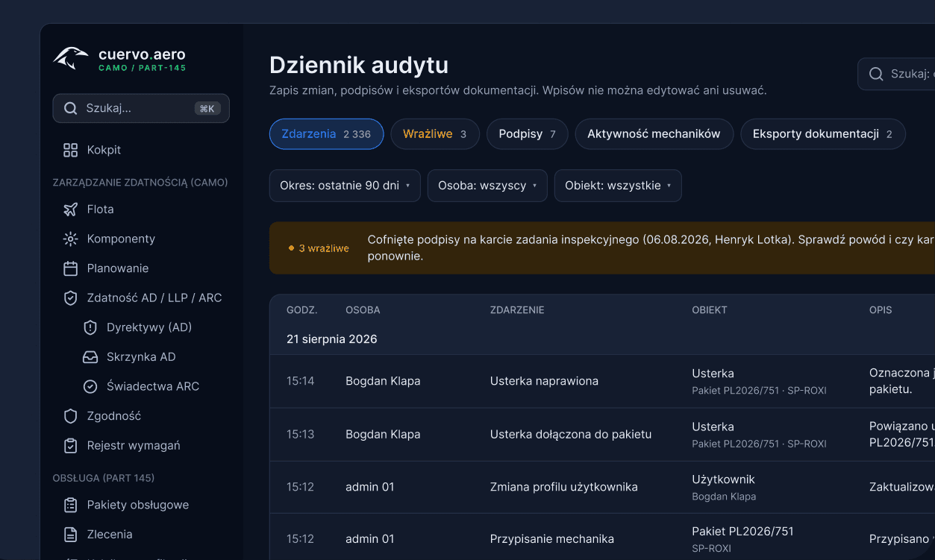
Task: Click the Rejestr wymagań clipboard icon
Action: click(x=70, y=446)
